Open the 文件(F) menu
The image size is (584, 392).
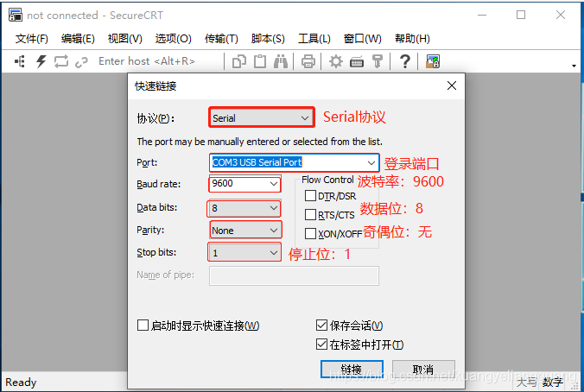(32, 39)
